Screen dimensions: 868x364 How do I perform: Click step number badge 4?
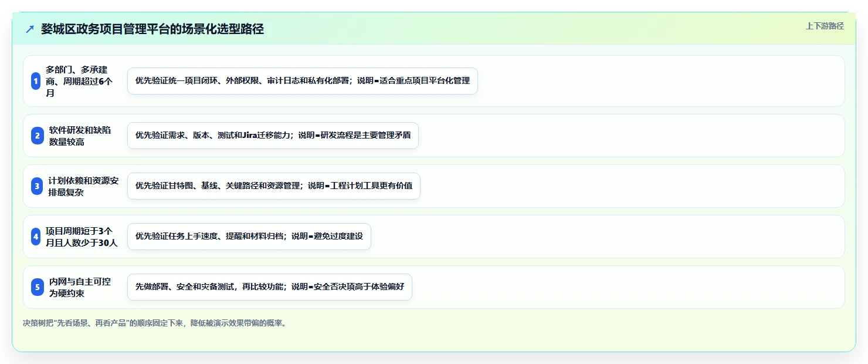pyautogui.click(x=36, y=237)
